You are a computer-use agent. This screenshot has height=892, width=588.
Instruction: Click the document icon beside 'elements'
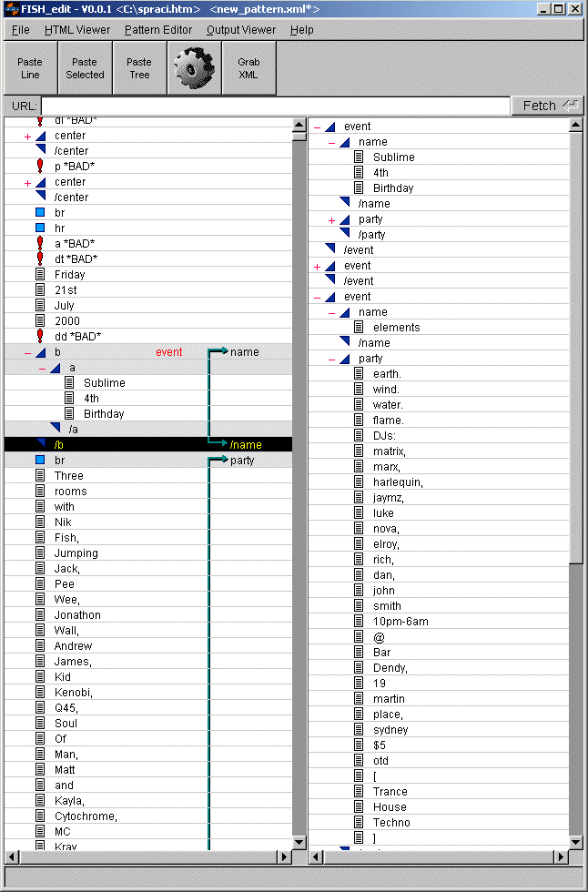click(x=359, y=327)
